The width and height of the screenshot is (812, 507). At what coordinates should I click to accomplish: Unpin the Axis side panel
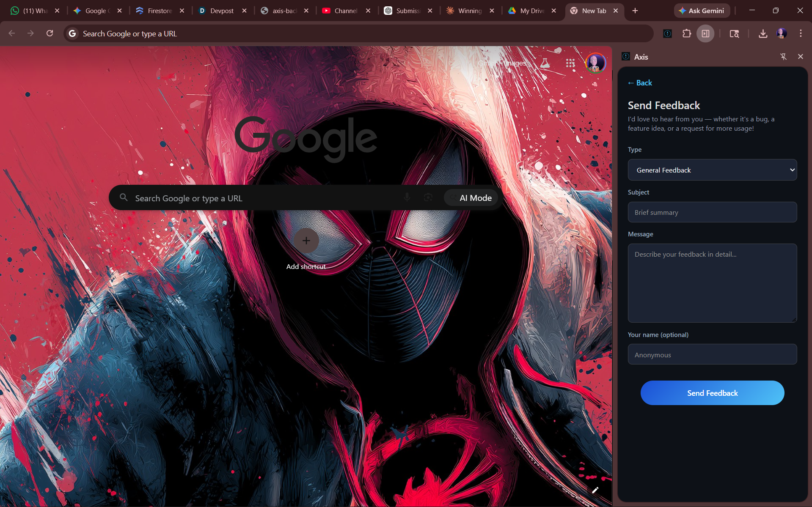[x=783, y=56]
